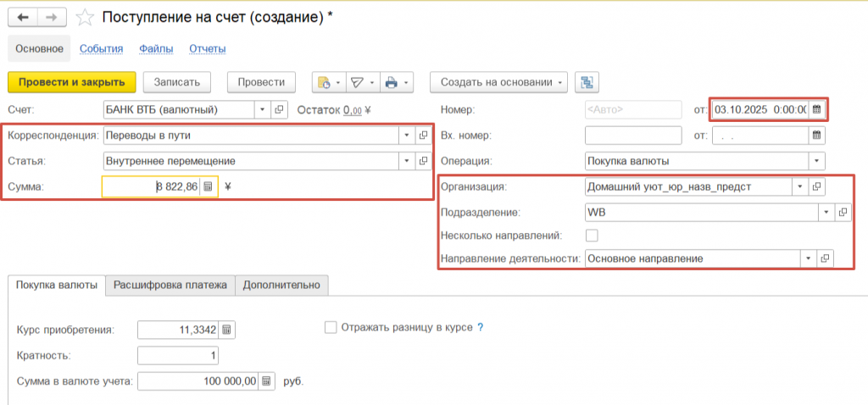Screen dimensions: 868x405
Task: Open calculator in the Сумма field
Action: point(209,186)
